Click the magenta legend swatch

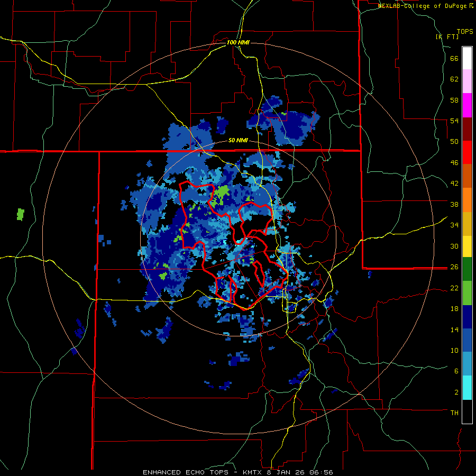pos(467,105)
